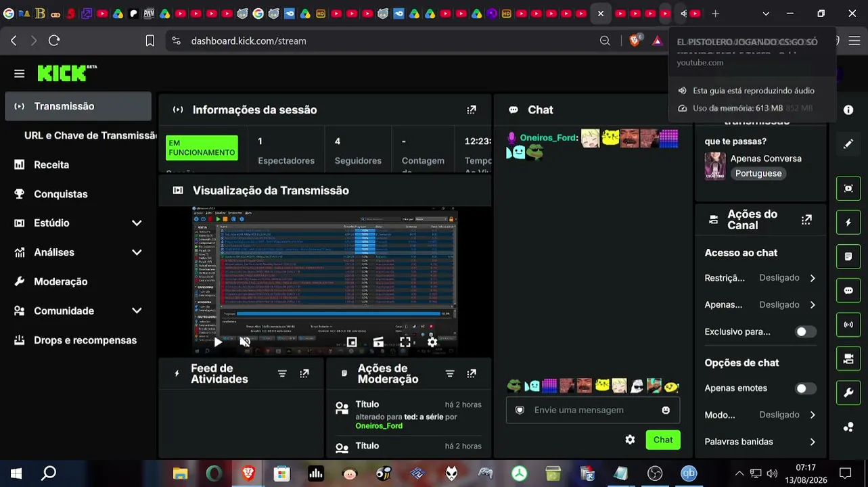
Task: Open picture-in-picture mini player for preview
Action: point(352,342)
